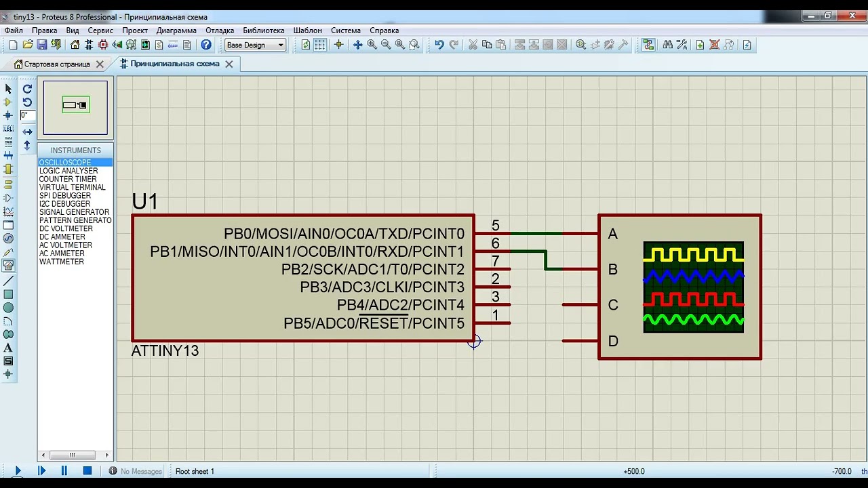Choose Selection mode arrow tool
The image size is (868, 488).
point(8,89)
